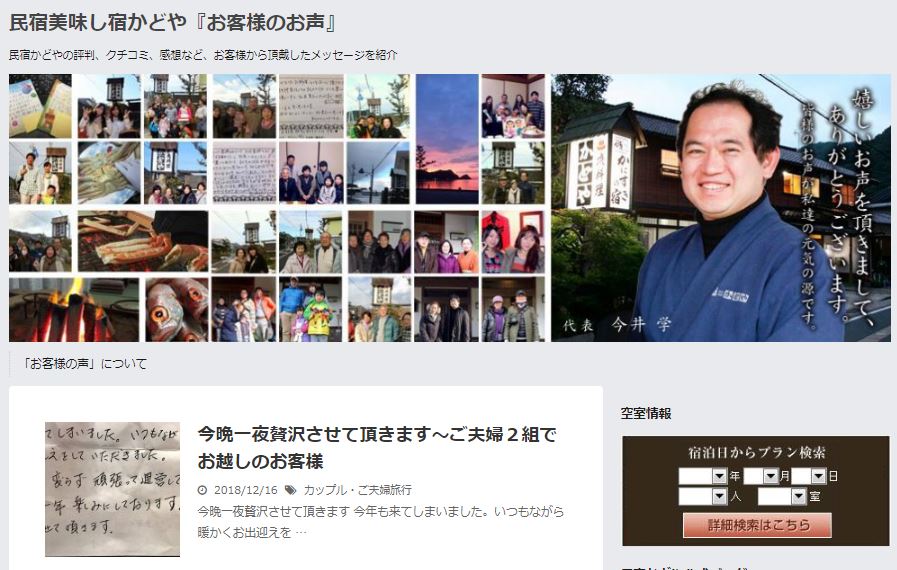Click the handwritten note photo in the collage's top row

[311, 106]
